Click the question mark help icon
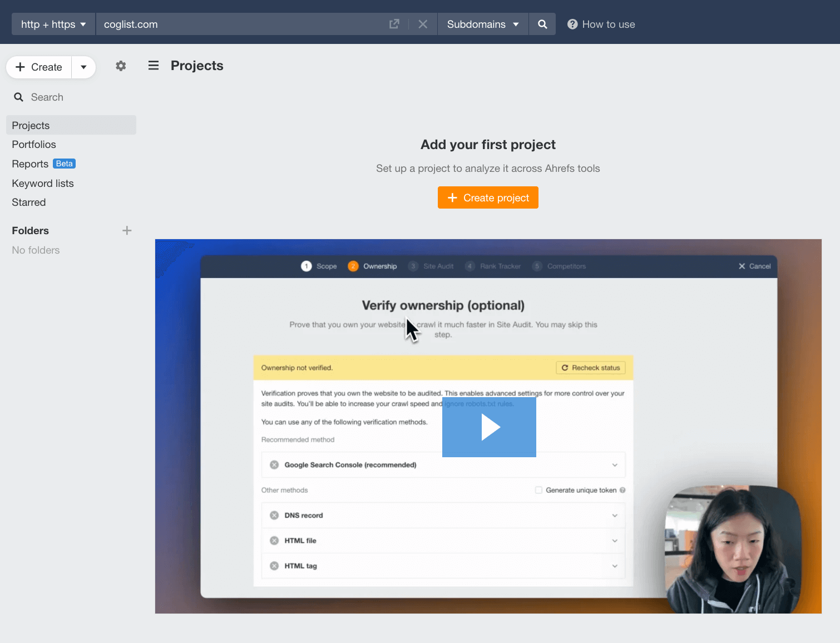 click(572, 24)
